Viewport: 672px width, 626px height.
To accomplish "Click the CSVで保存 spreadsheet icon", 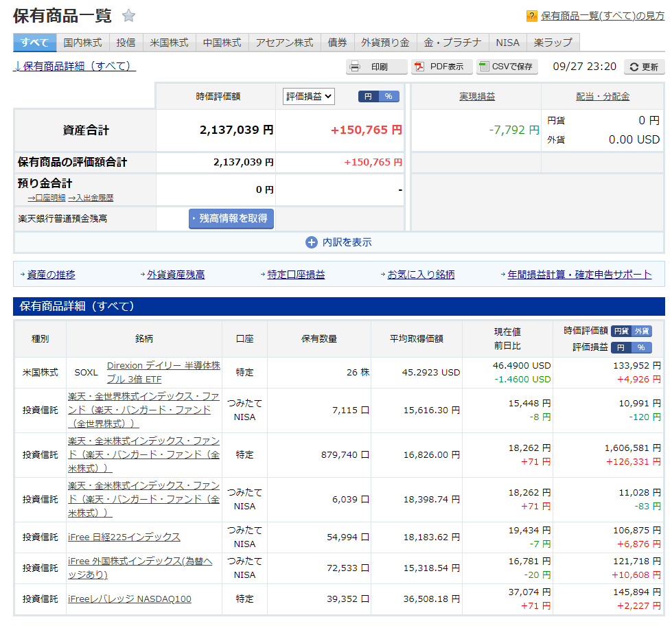I will [484, 67].
